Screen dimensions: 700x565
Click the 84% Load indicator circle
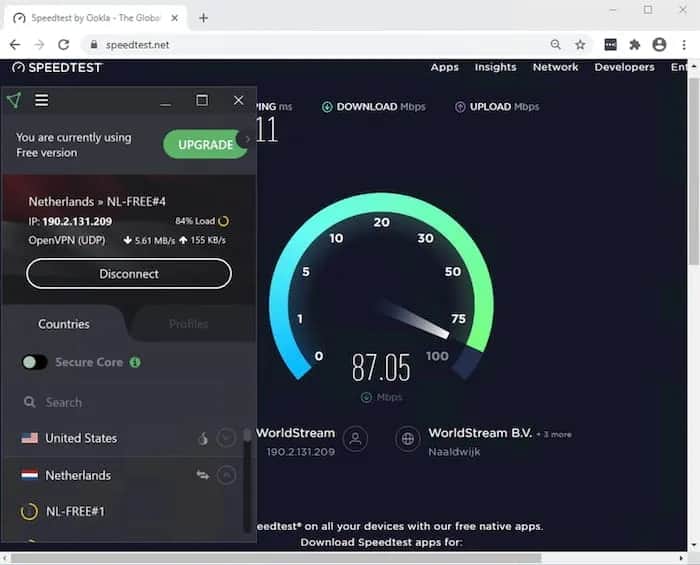[x=224, y=221]
